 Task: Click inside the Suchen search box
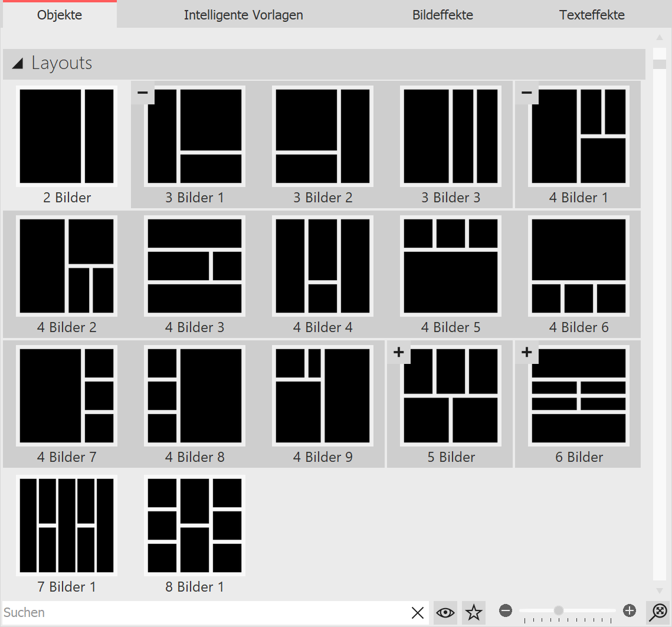tap(177, 612)
